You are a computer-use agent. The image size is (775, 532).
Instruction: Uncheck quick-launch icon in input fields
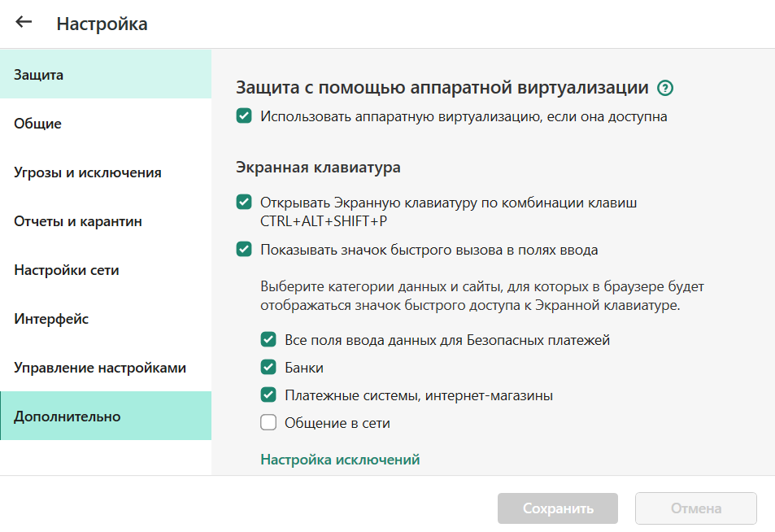244,250
